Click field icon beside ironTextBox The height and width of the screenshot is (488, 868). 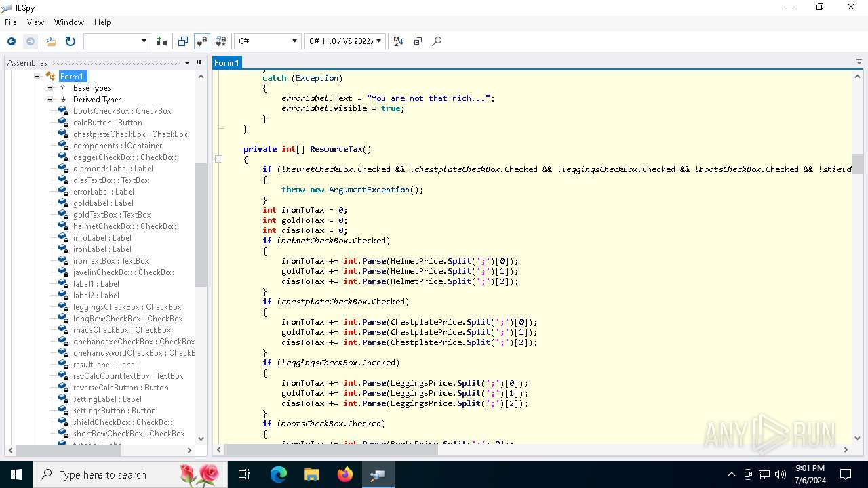click(63, 261)
